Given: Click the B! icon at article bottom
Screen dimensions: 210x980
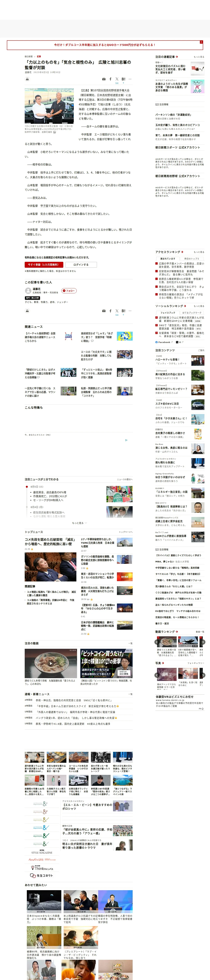Looking at the screenshot, I should 123,311.
